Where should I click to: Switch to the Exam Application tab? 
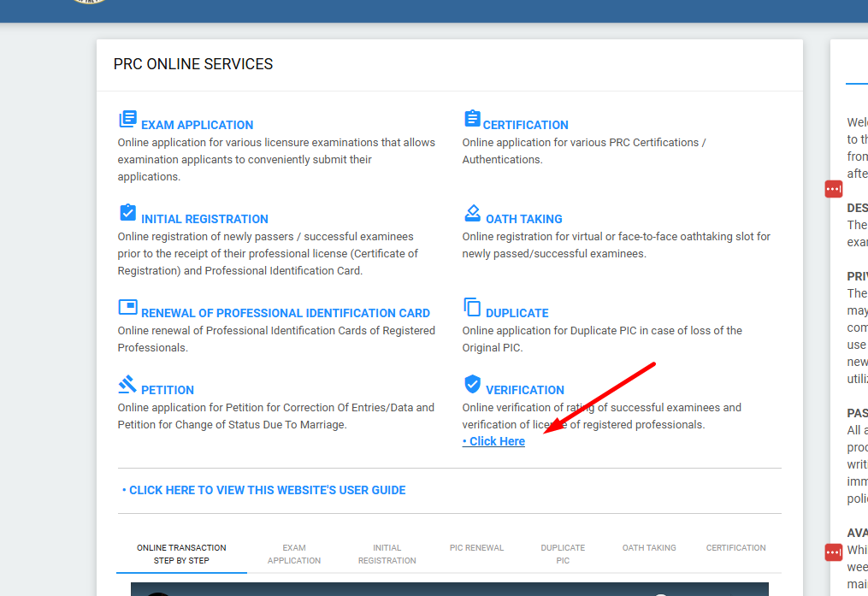coord(294,554)
